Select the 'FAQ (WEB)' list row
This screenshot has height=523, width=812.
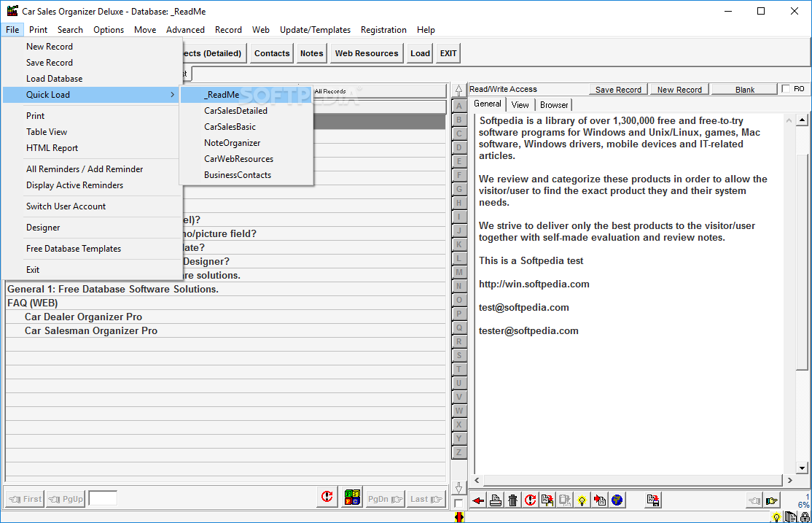point(226,303)
